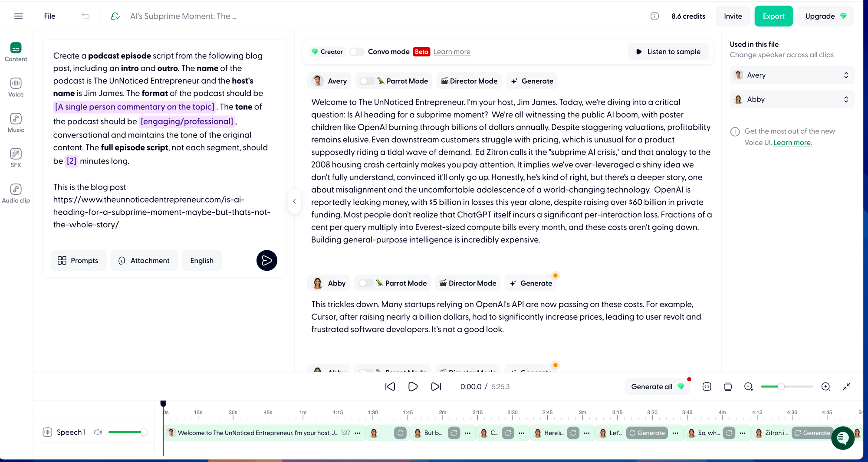The height and width of the screenshot is (462, 868).
Task: Open Director Mode for Abby's clip
Action: click(x=468, y=283)
